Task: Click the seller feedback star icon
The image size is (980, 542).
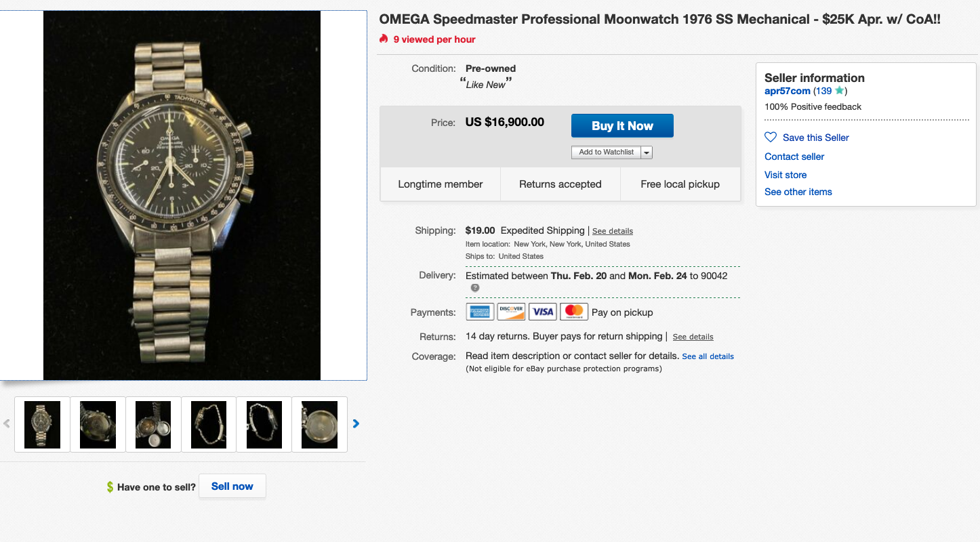Action: [840, 91]
